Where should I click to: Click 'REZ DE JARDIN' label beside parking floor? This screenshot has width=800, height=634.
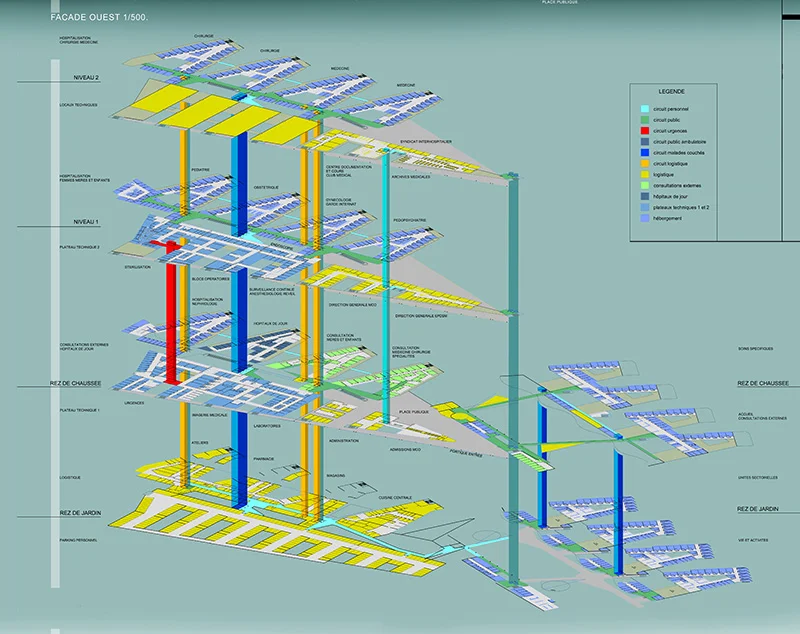tap(80, 513)
